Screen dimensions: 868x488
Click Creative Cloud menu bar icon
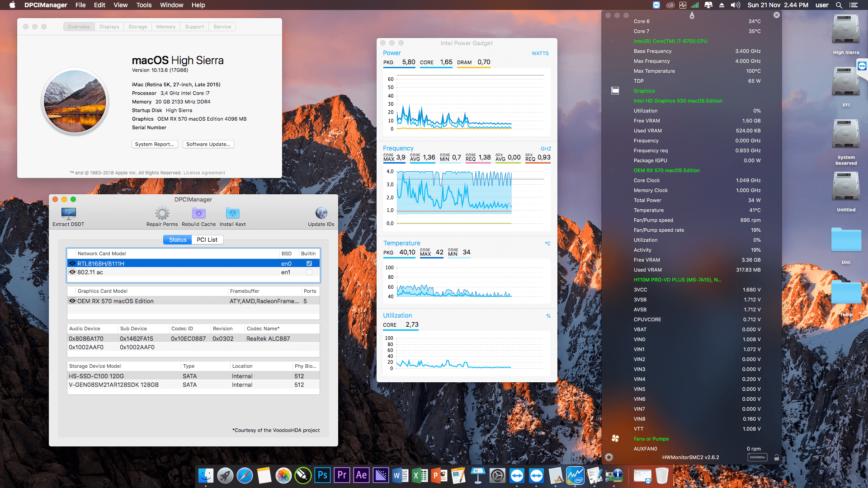[670, 5]
